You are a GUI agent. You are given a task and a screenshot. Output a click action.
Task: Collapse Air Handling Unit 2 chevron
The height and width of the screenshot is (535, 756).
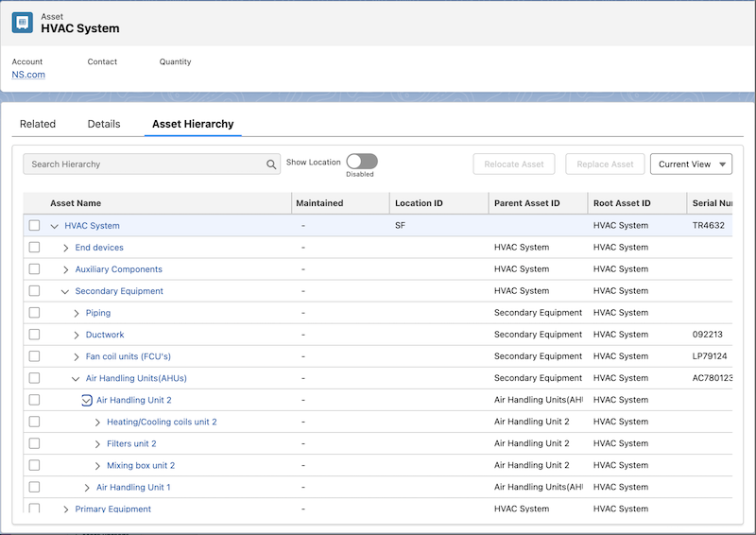(x=87, y=401)
